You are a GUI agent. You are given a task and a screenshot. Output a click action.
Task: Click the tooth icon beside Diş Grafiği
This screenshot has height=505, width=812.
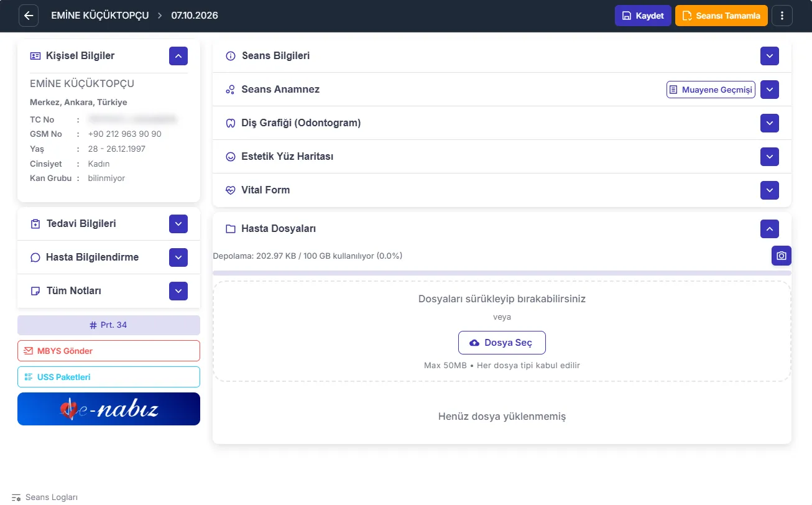[230, 123]
